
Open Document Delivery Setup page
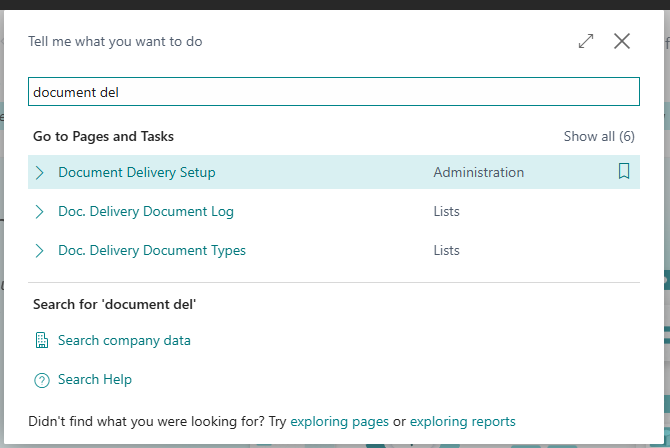pyautogui.click(x=137, y=172)
